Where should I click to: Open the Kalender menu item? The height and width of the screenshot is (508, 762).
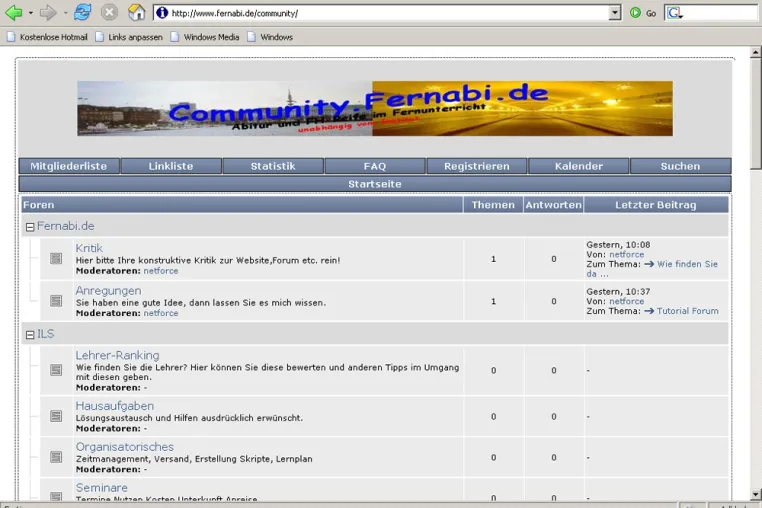(x=579, y=166)
